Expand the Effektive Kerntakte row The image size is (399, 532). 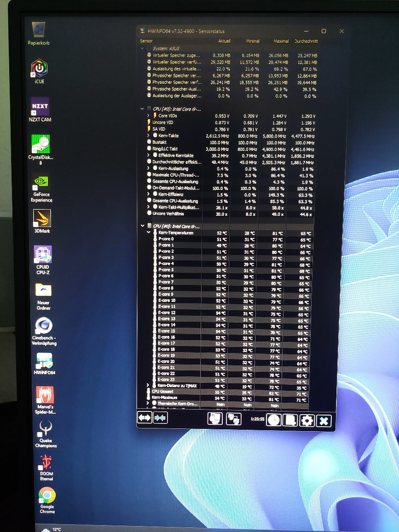(148, 155)
